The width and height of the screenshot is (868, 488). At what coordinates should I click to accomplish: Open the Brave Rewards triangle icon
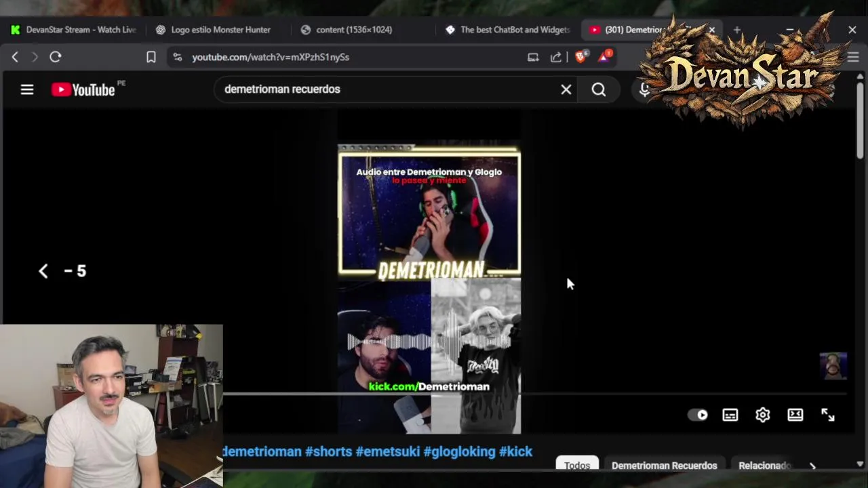(604, 57)
